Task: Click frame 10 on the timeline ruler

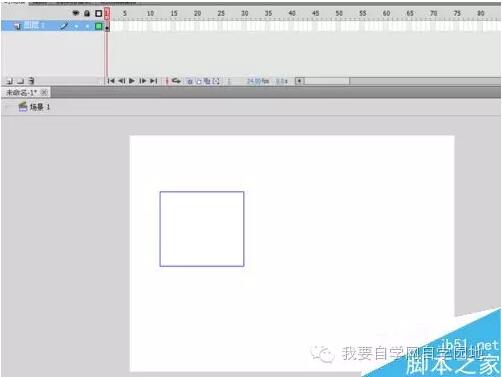Action: [150, 13]
